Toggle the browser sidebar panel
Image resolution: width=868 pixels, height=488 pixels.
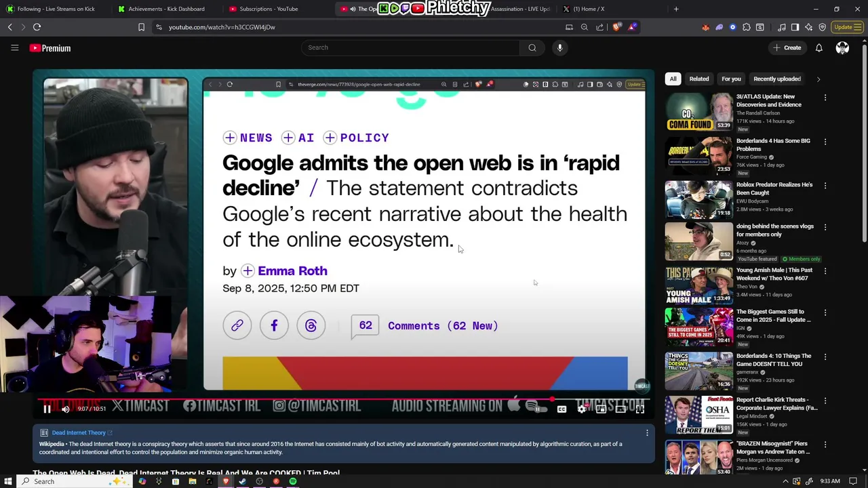(x=795, y=27)
